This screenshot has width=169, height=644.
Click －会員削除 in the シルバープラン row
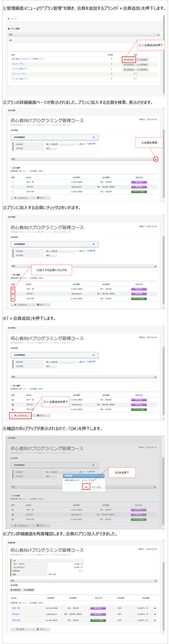[142, 65]
